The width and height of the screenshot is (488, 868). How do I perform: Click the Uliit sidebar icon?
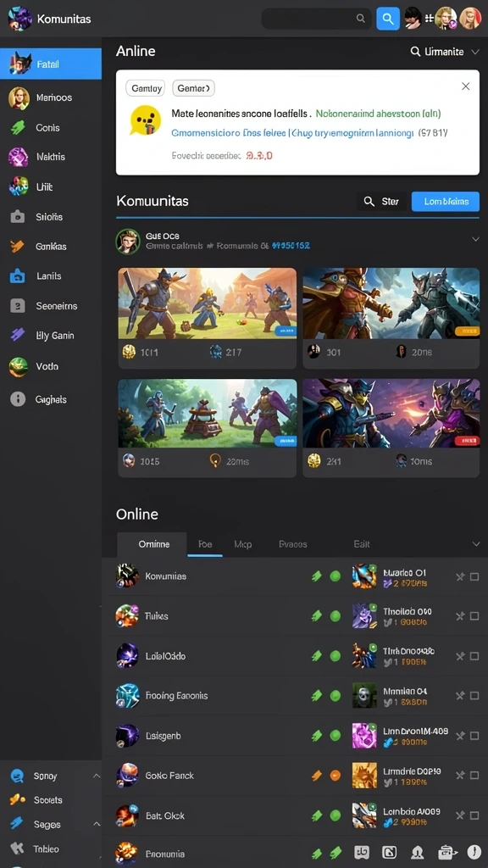pos(18,186)
